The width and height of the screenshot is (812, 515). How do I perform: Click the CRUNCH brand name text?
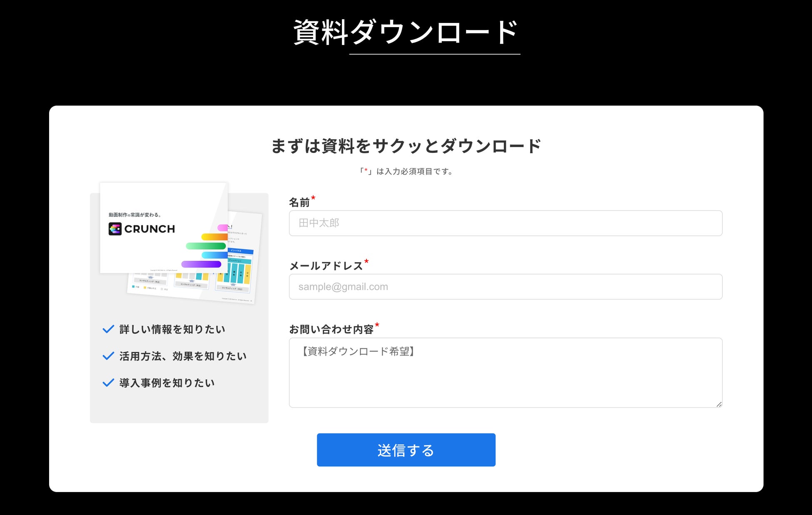pos(149,229)
